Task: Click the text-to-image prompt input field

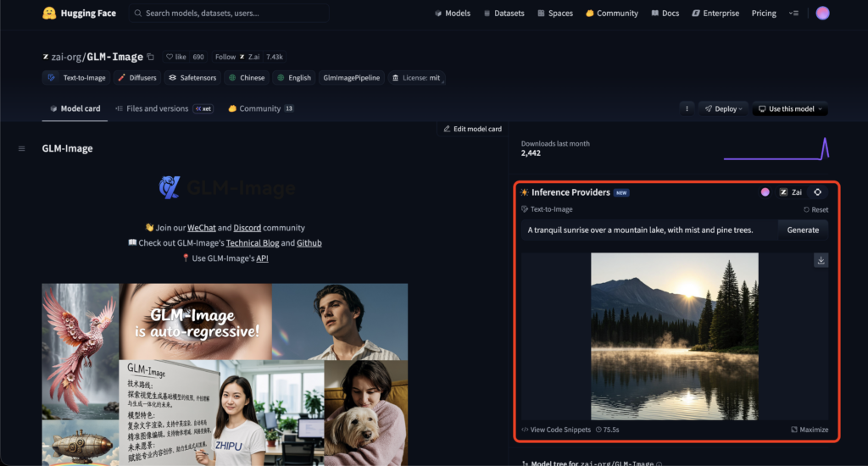Action: [x=648, y=230]
